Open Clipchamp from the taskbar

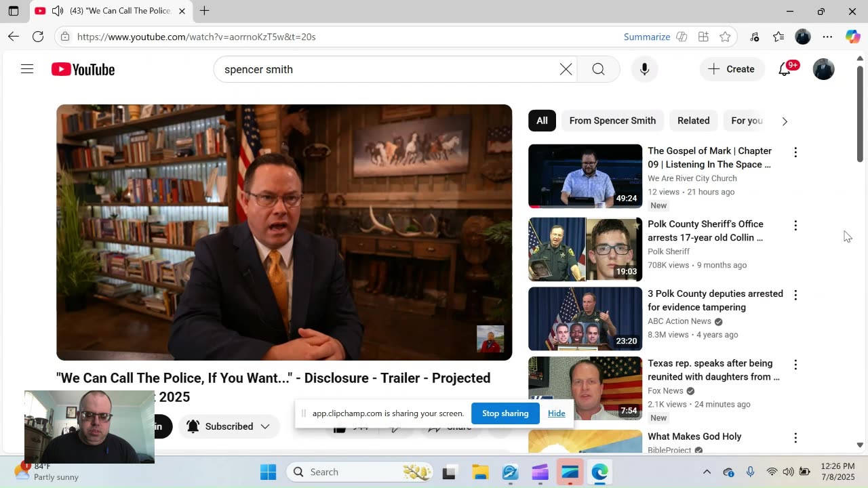pos(540,472)
